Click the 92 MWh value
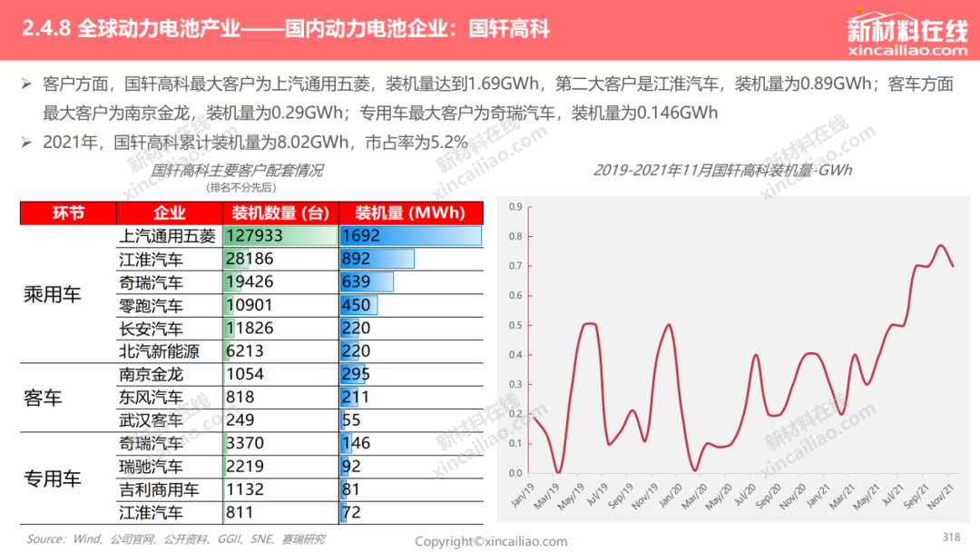 point(351,467)
